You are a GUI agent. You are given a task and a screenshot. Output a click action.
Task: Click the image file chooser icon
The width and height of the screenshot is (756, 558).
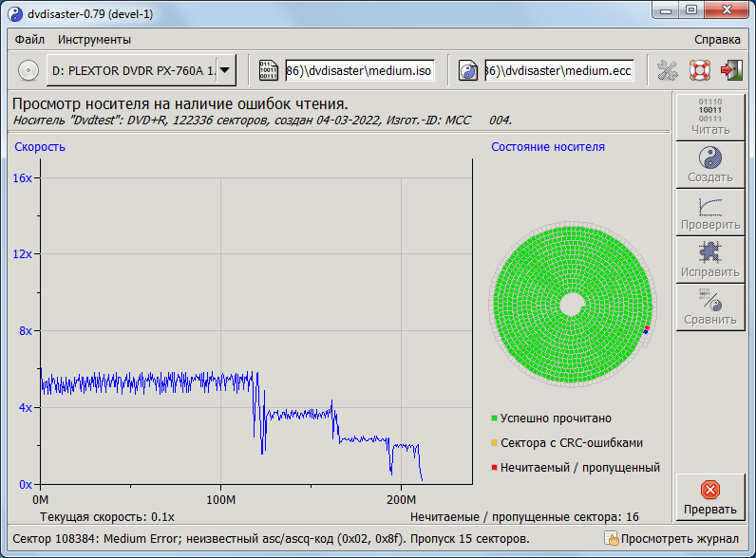point(269,70)
